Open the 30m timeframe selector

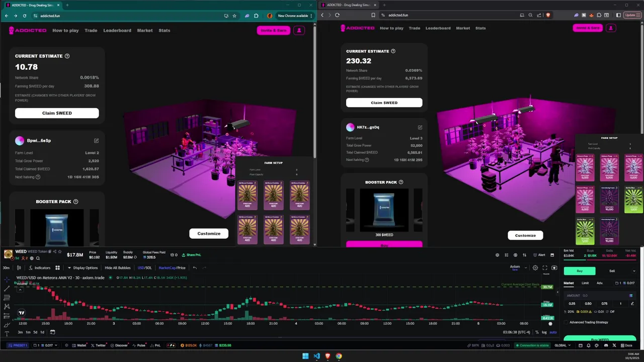(x=6, y=268)
